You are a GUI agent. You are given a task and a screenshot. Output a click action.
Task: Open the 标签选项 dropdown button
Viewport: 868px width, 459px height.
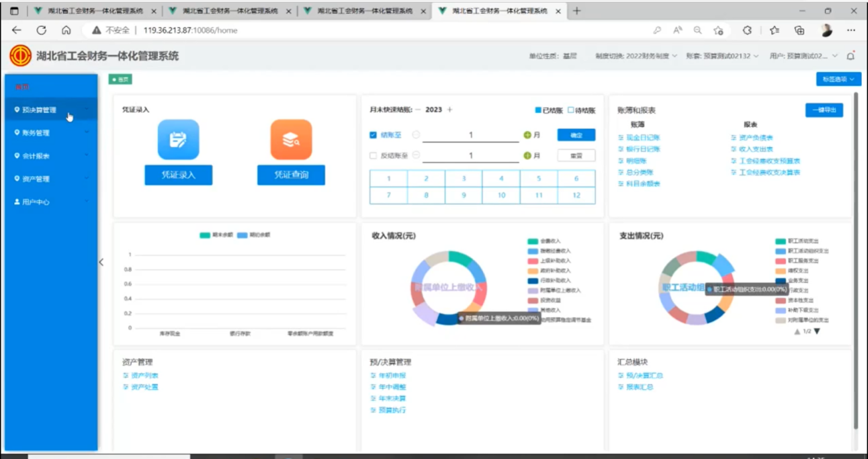pyautogui.click(x=838, y=79)
